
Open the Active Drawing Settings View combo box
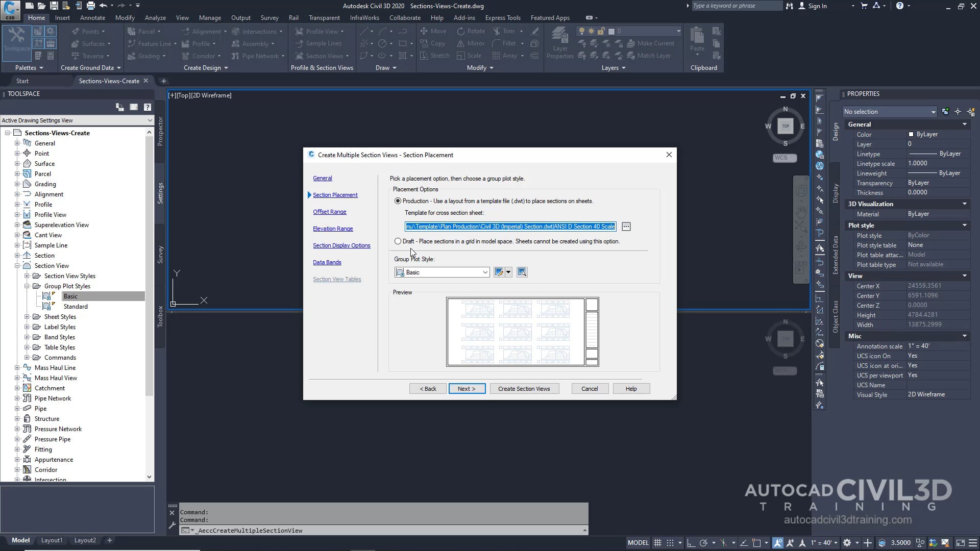coord(149,120)
